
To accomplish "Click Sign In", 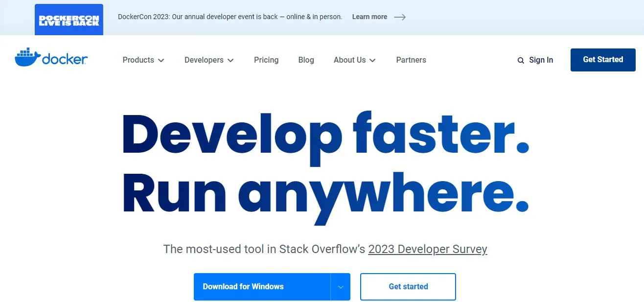I will 541,60.
